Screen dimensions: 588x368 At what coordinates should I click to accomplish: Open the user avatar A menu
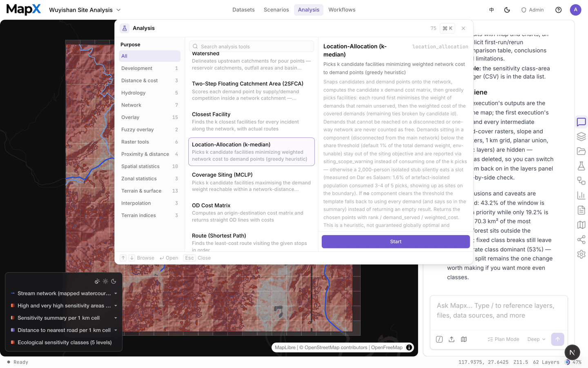[x=575, y=10]
